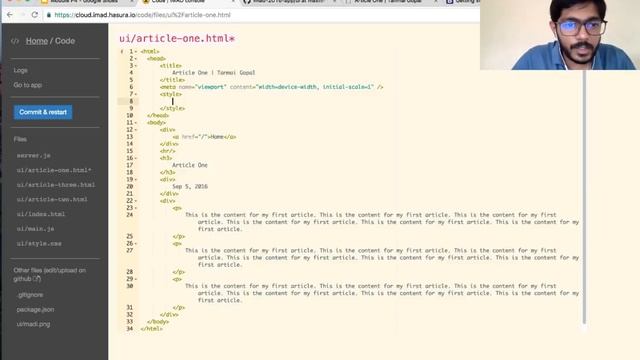This screenshot has height=360, width=640.
Task: Click the 'Files' heading in the sidebar
Action: [x=20, y=139]
